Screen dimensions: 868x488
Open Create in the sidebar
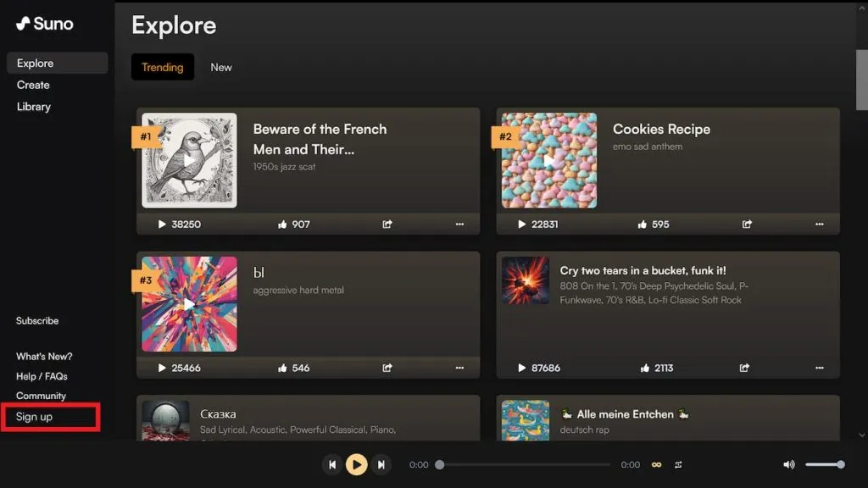33,85
